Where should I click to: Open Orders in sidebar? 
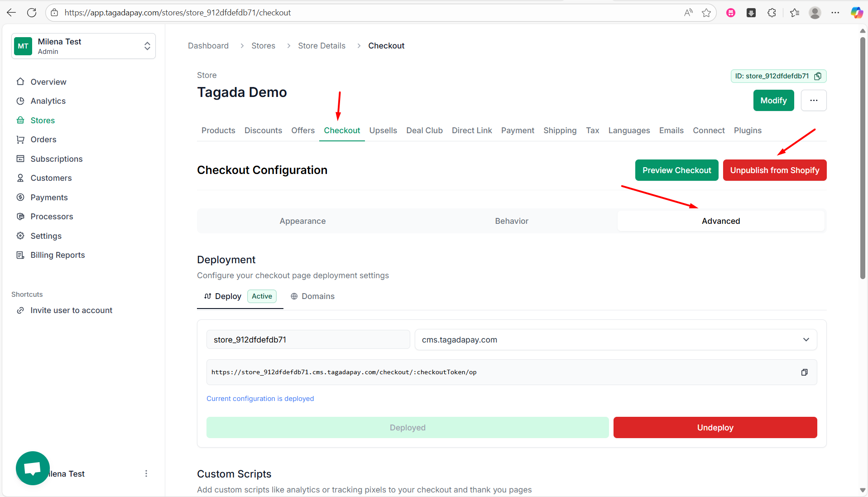pyautogui.click(x=43, y=140)
